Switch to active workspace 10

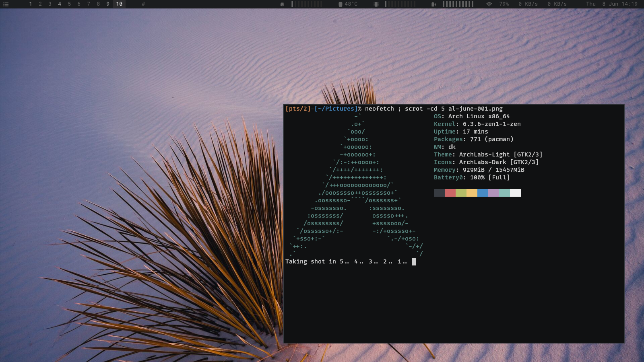point(119,4)
